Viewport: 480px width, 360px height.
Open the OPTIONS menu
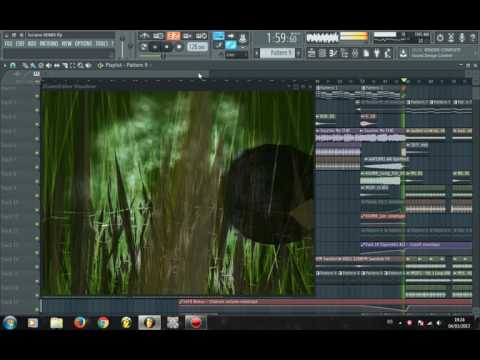(83, 44)
